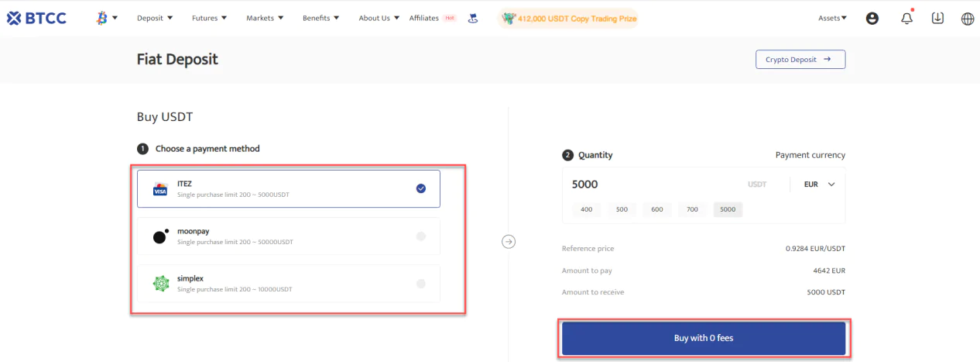Select the simplex radio button
This screenshot has width=980, height=362.
coord(421,284)
